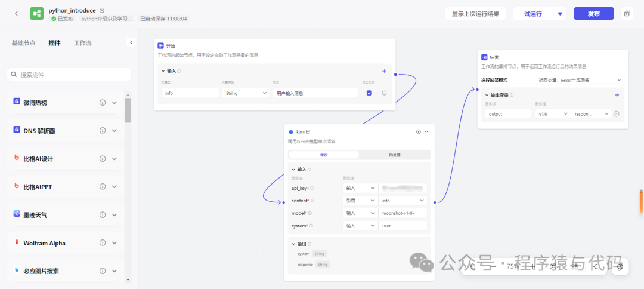Open content info reference dropdown
The width and height of the screenshot is (644, 289).
coord(402,201)
